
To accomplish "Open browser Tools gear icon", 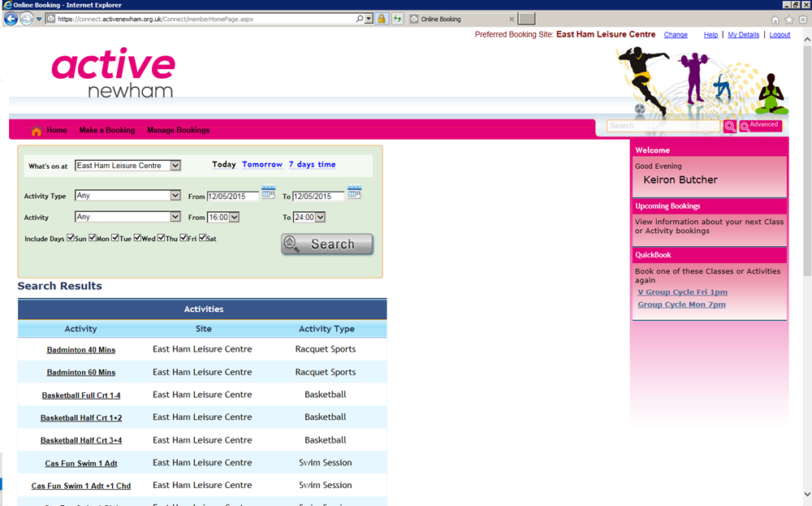I will tap(803, 19).
